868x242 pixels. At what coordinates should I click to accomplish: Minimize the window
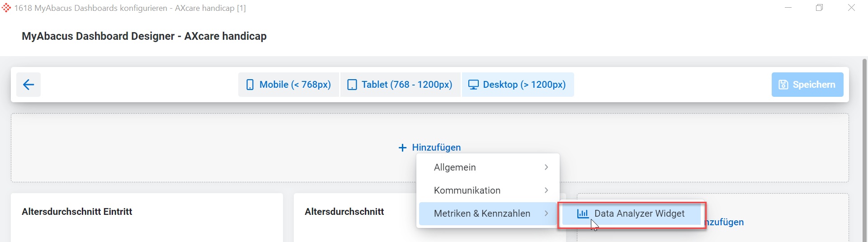click(x=788, y=8)
